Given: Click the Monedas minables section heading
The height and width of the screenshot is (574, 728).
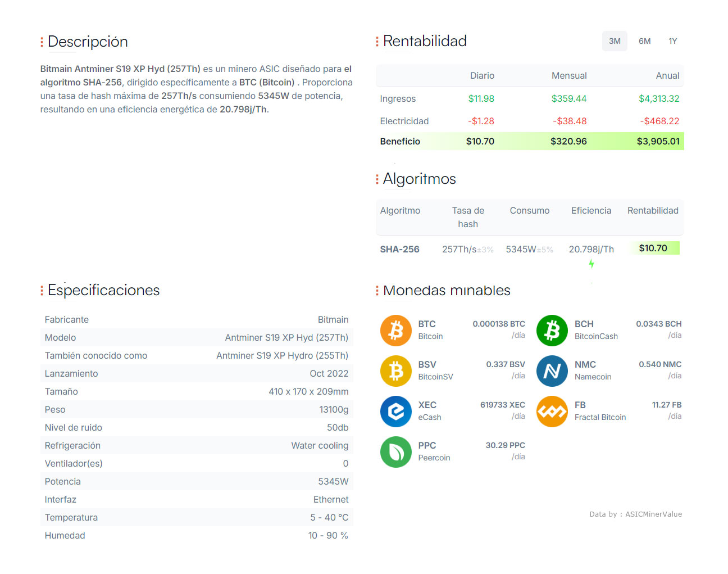Looking at the screenshot, I should (x=447, y=290).
